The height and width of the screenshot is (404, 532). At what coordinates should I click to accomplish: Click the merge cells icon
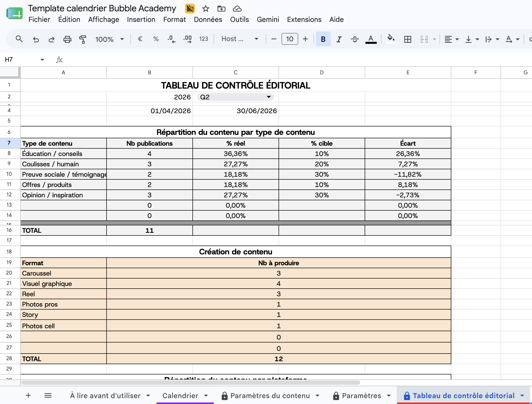(424, 39)
